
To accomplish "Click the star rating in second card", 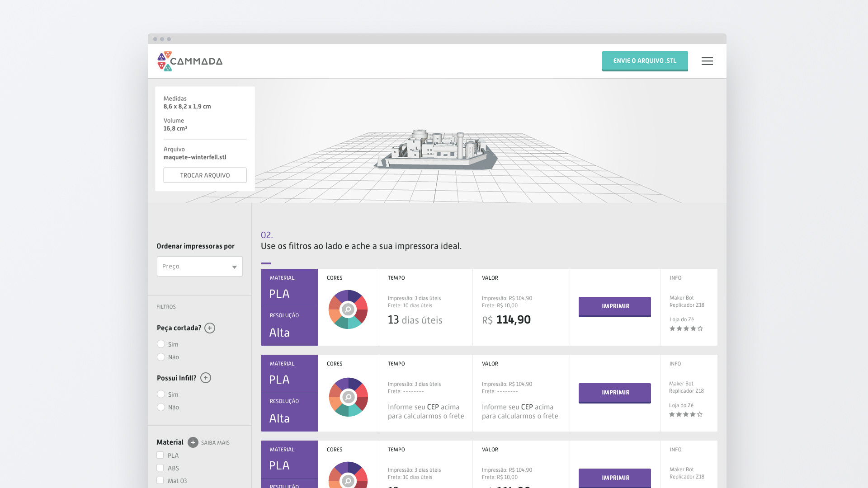I will [x=686, y=414].
